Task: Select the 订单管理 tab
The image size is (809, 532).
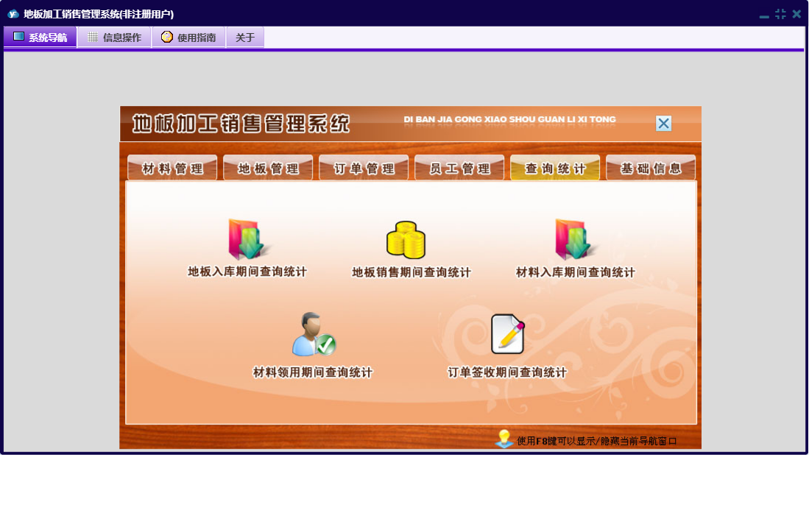Action: pyautogui.click(x=364, y=169)
